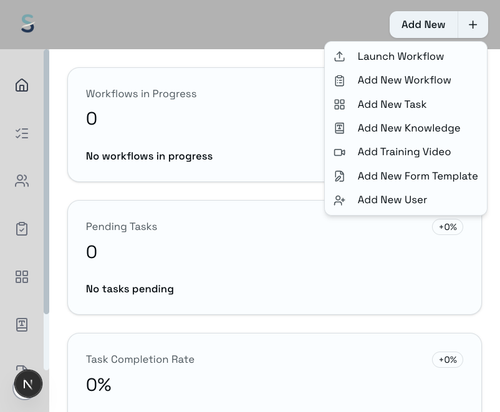Select Add New Workflow menu entry
Screen dimensions: 500x412
(x=406, y=80)
